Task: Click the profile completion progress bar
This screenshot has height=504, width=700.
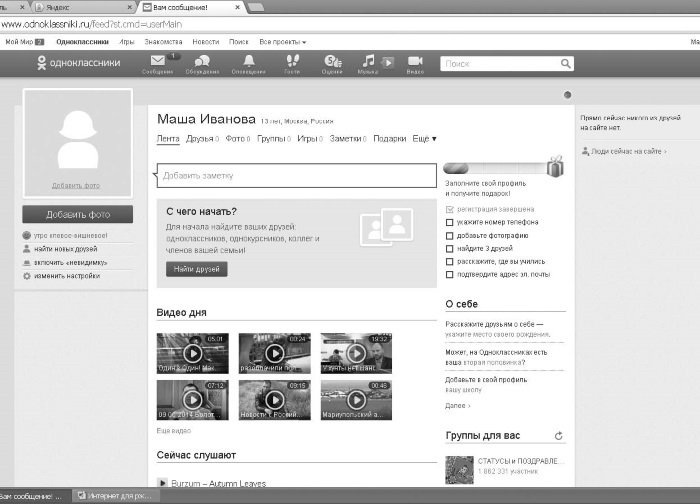Action: pos(496,168)
